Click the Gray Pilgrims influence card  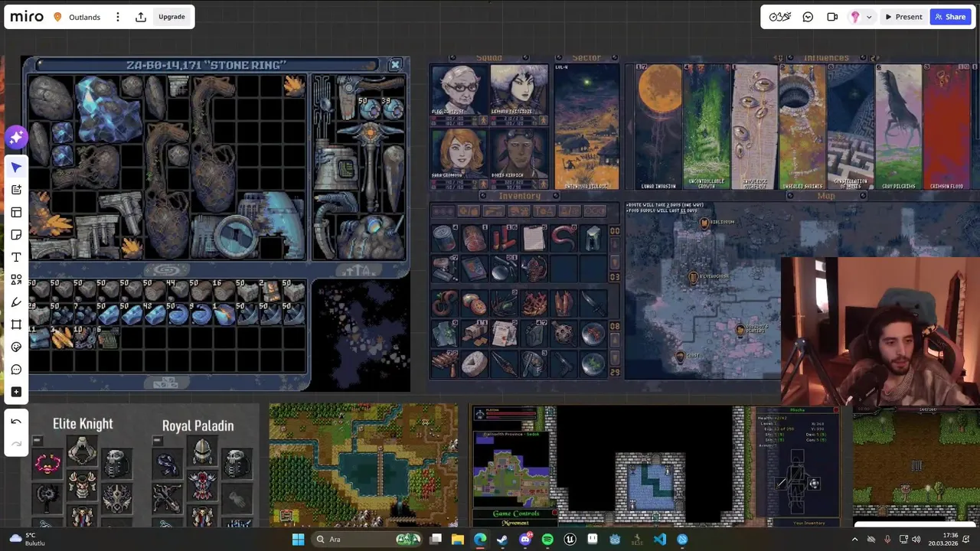(899, 126)
